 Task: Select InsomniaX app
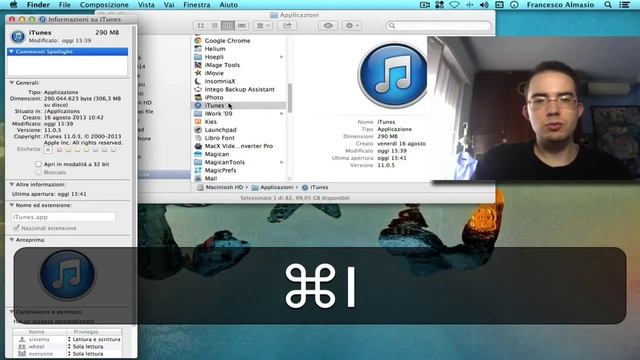220,81
